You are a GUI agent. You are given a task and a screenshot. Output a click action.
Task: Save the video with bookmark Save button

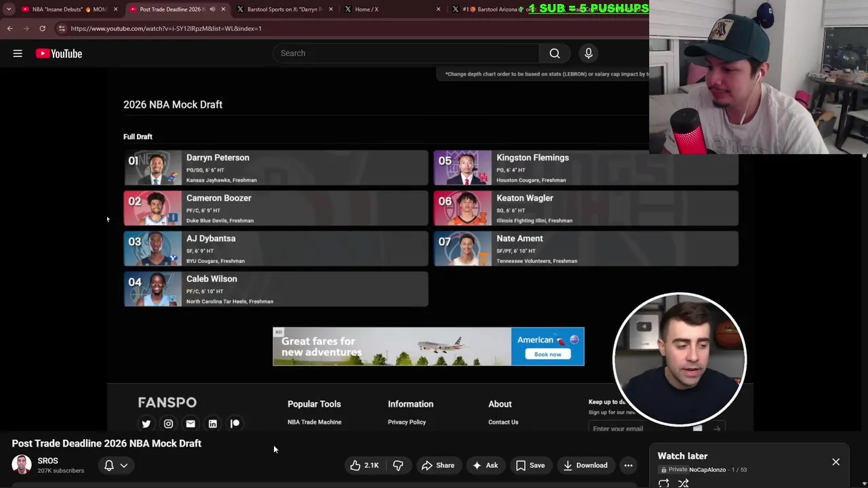pos(530,466)
